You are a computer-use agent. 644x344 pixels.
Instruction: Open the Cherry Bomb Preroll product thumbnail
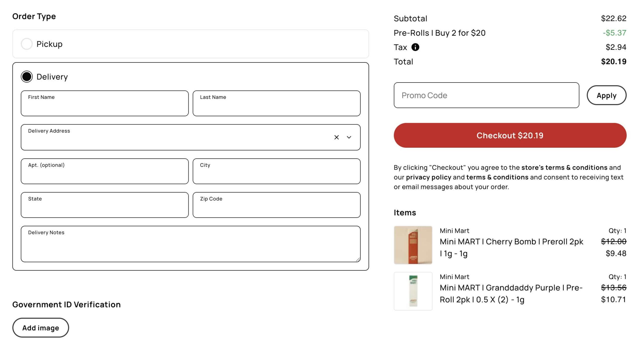[413, 245]
